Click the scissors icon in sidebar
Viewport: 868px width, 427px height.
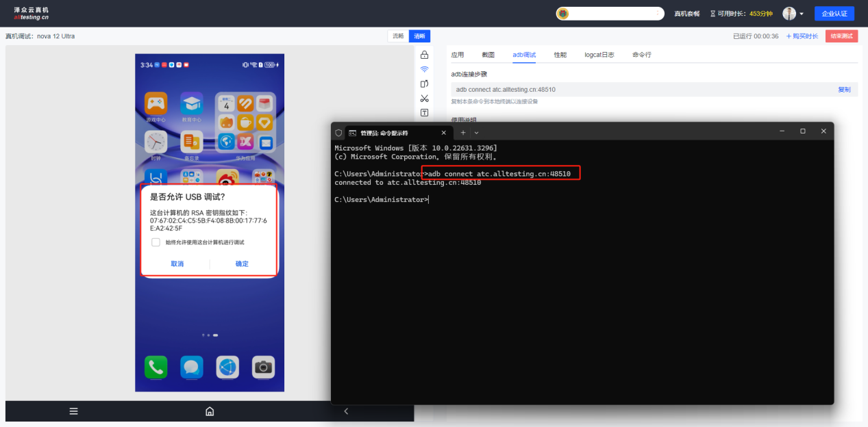pyautogui.click(x=424, y=99)
